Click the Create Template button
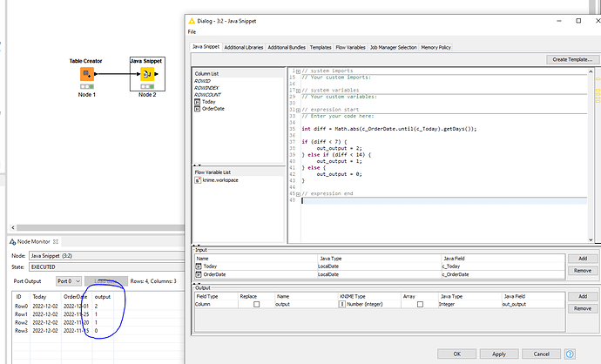 (572, 59)
